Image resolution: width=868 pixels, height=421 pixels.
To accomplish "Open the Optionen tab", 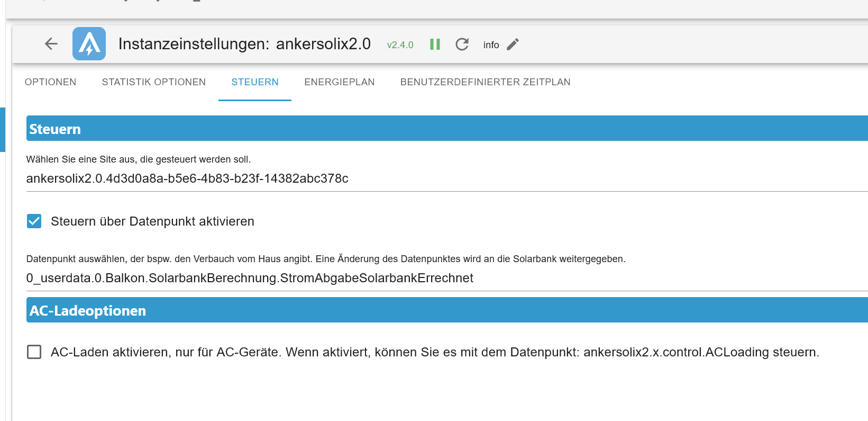I will [x=51, y=82].
